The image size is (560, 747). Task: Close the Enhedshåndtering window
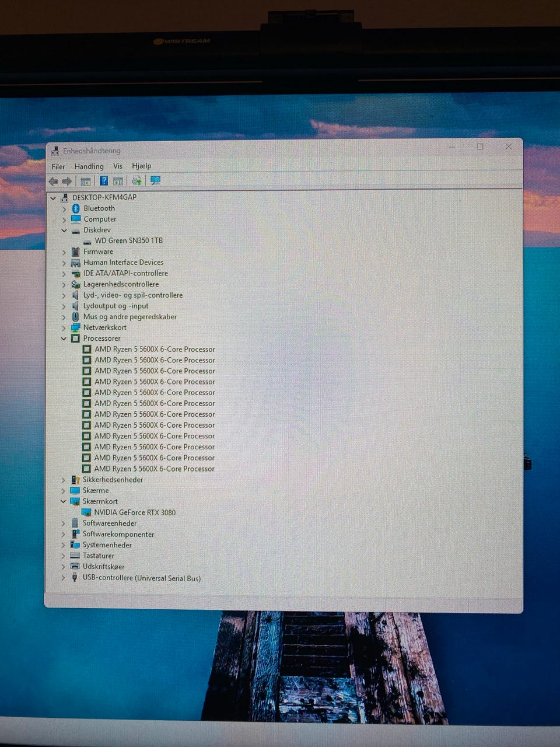coord(509,146)
